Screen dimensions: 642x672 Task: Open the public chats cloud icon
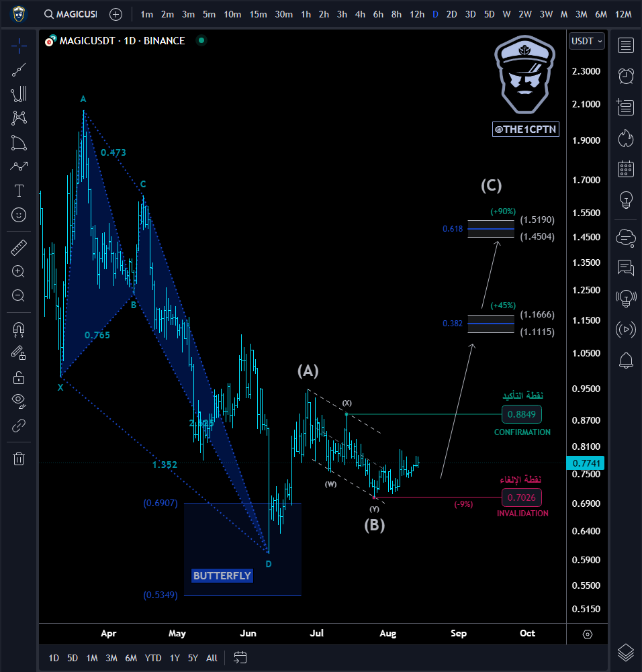(x=626, y=238)
